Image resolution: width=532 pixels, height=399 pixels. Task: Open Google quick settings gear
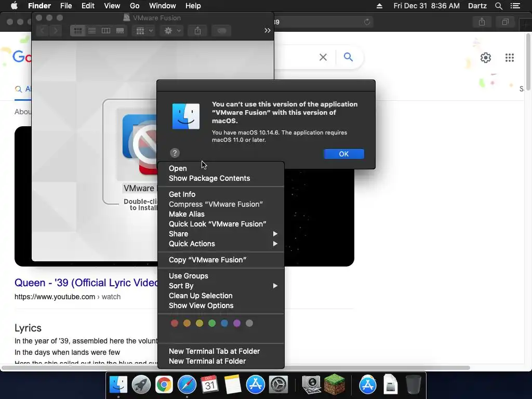click(486, 58)
